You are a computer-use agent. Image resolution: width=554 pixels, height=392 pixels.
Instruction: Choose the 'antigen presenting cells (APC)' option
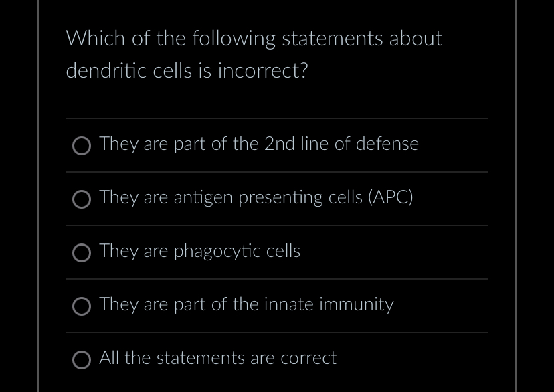pos(81,199)
